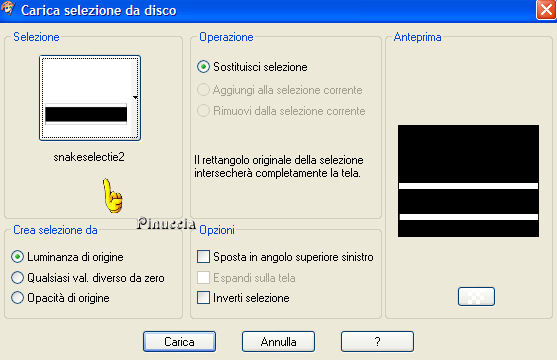Click the Carica button
The image size is (557, 360).
click(179, 342)
